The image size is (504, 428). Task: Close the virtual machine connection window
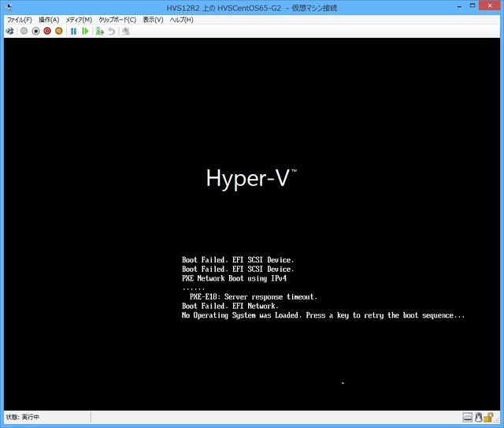pos(490,6)
